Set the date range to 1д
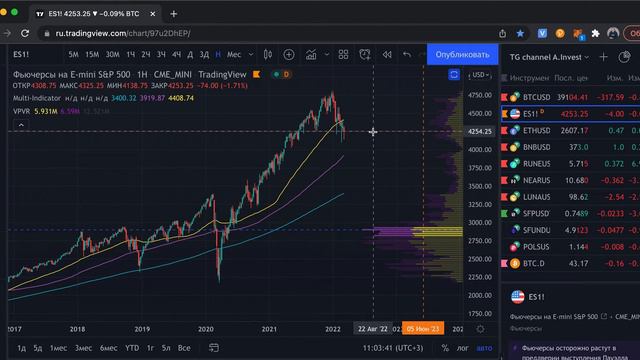640x360 pixels. point(22,348)
